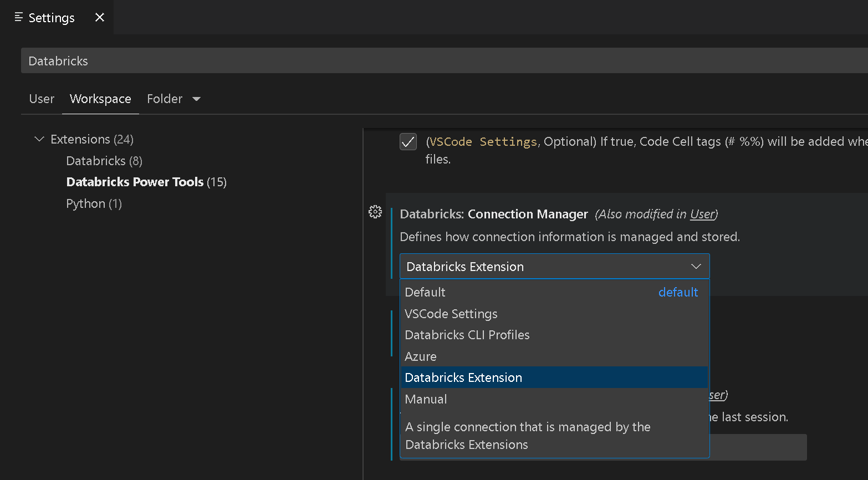Image resolution: width=868 pixels, height=480 pixels.
Task: Switch to the Folder settings tab
Action: click(x=165, y=99)
